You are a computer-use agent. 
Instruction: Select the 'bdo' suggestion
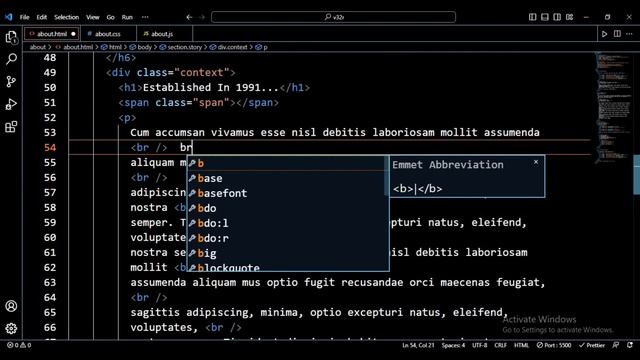pyautogui.click(x=287, y=208)
